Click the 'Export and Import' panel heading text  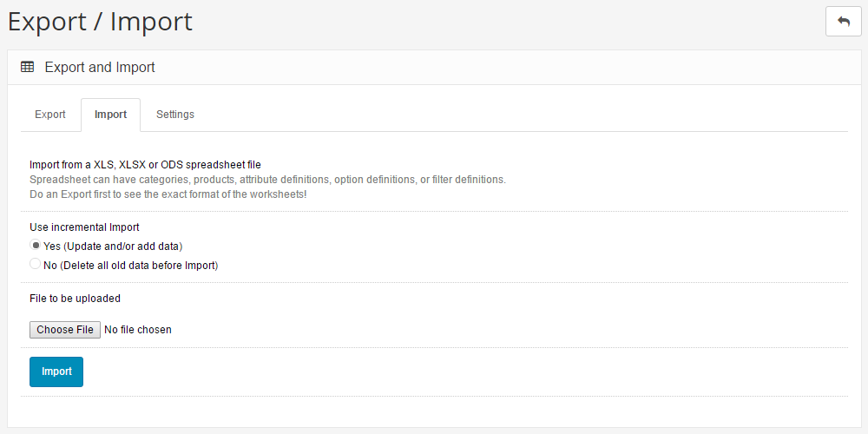(100, 68)
